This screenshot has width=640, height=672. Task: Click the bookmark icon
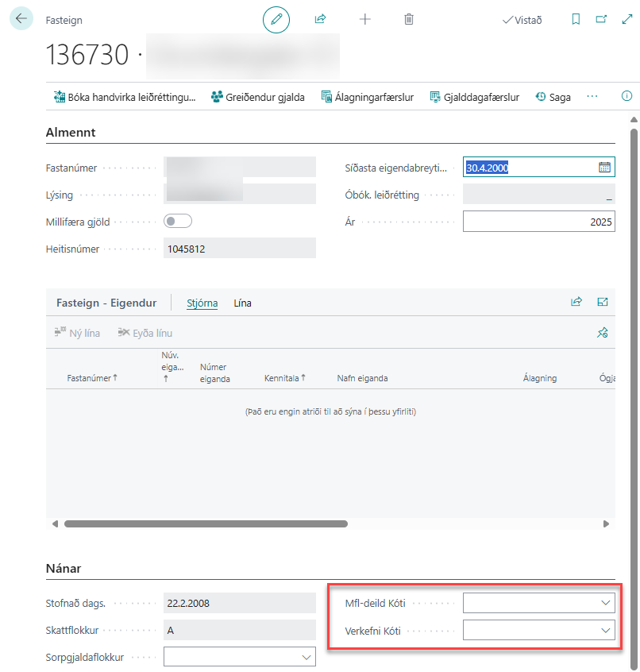tap(576, 20)
